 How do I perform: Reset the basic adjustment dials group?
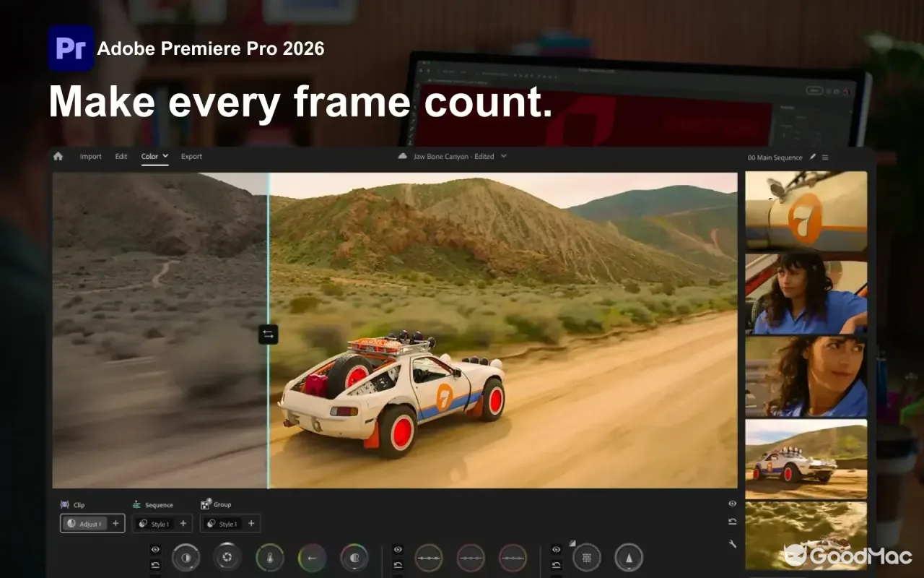click(x=155, y=564)
